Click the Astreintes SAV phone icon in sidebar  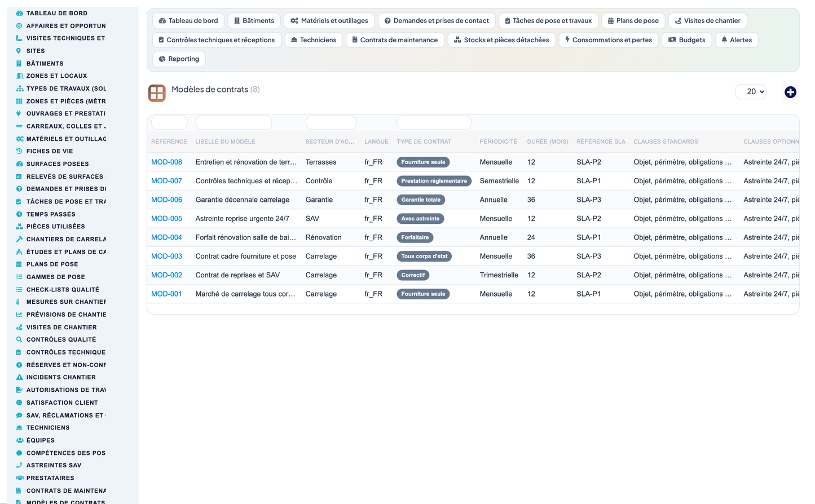(19, 465)
